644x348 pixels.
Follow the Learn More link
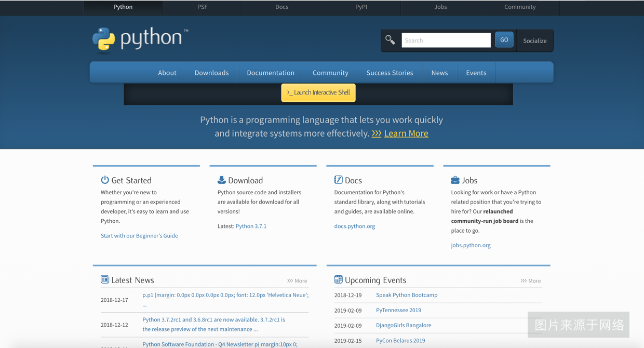[x=406, y=133]
